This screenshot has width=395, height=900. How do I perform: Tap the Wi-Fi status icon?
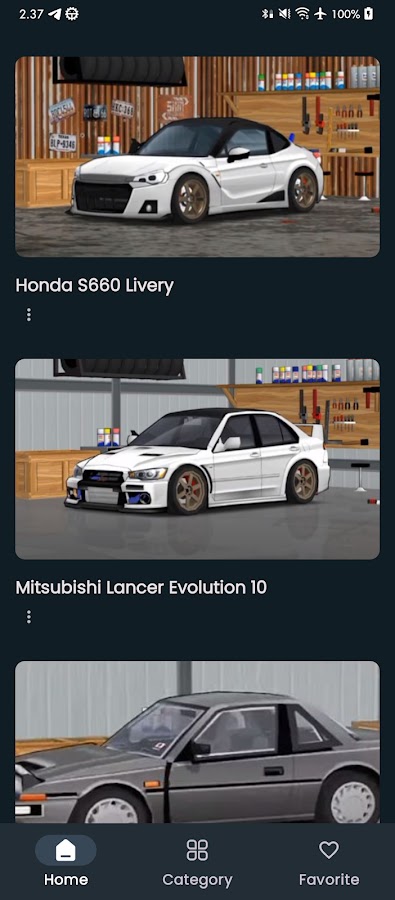tap(303, 14)
